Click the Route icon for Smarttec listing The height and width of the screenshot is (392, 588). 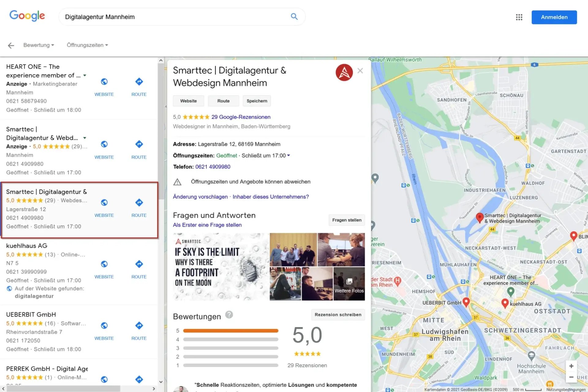[139, 202]
